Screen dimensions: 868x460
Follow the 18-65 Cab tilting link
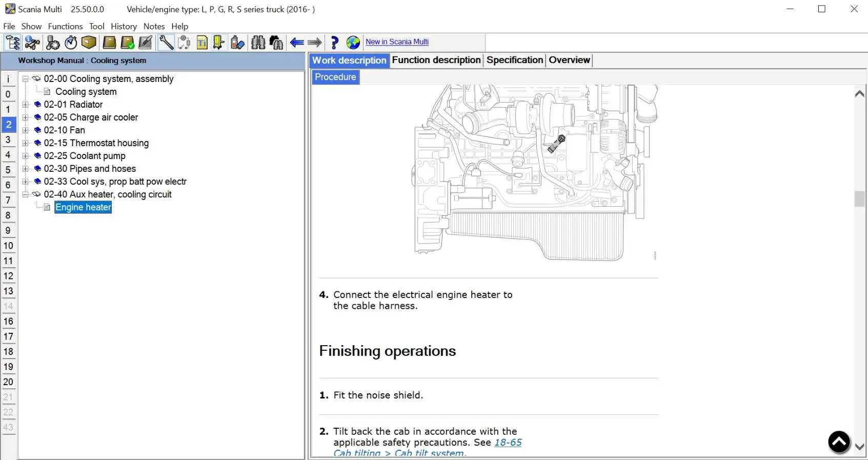click(508, 443)
